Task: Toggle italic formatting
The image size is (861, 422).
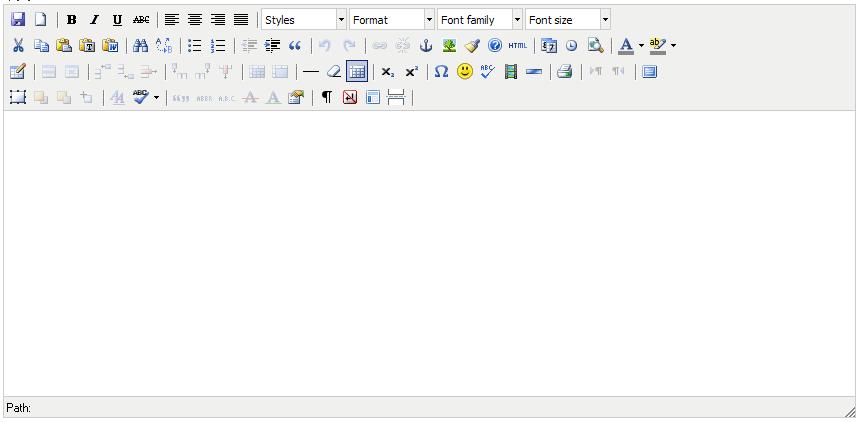Action: [94, 20]
